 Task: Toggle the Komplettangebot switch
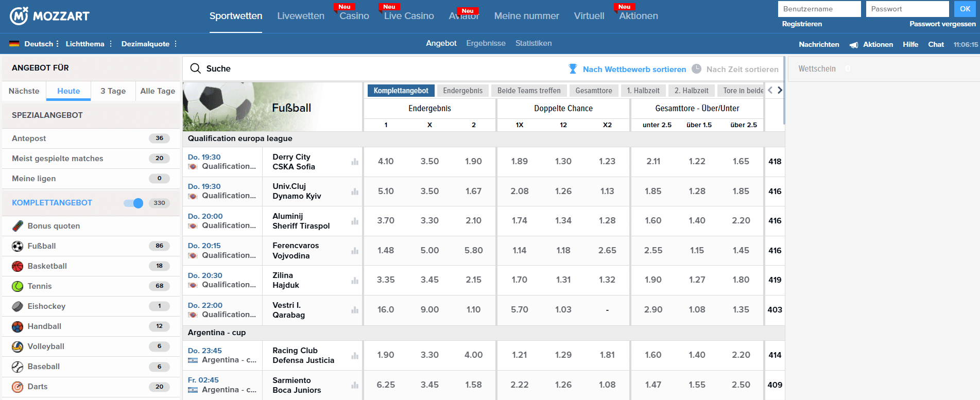[133, 203]
